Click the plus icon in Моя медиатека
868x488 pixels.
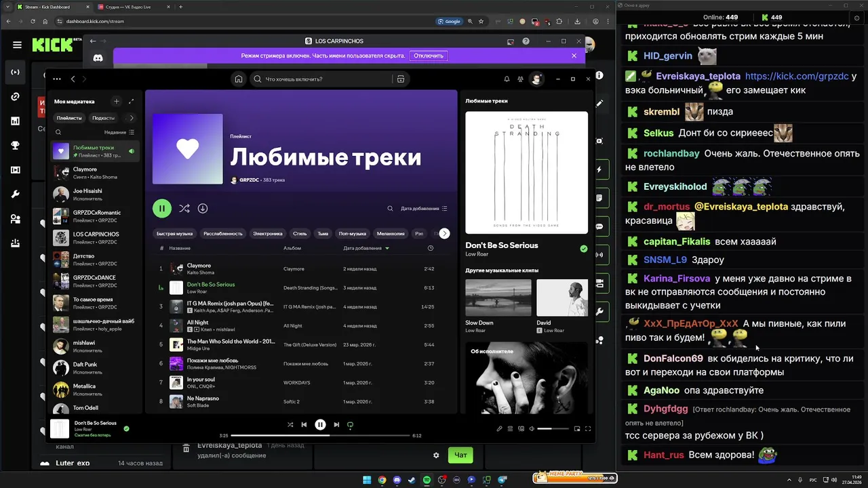[x=117, y=102]
